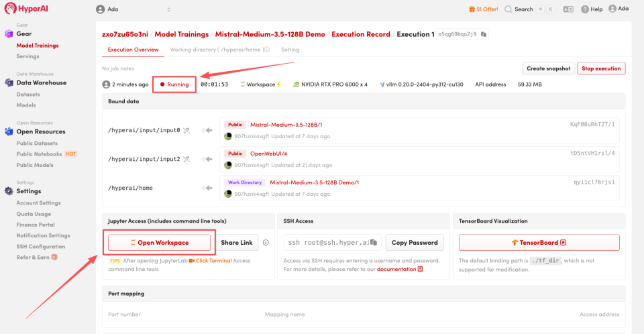Click the Workspace mode label
644x334 pixels.
[x=261, y=85]
